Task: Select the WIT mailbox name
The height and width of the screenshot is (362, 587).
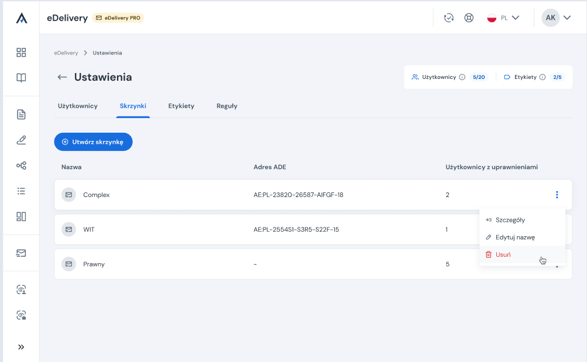Action: pos(89,229)
